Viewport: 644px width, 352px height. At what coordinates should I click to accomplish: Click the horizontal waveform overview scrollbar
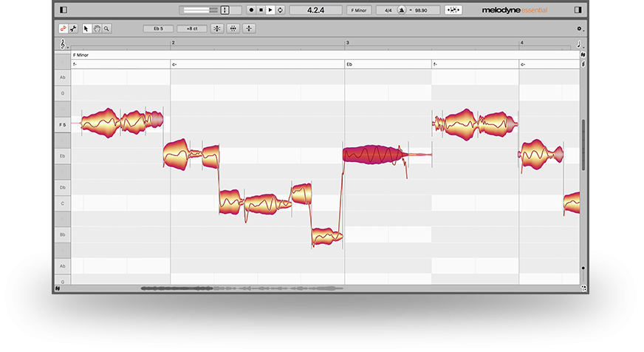244,288
